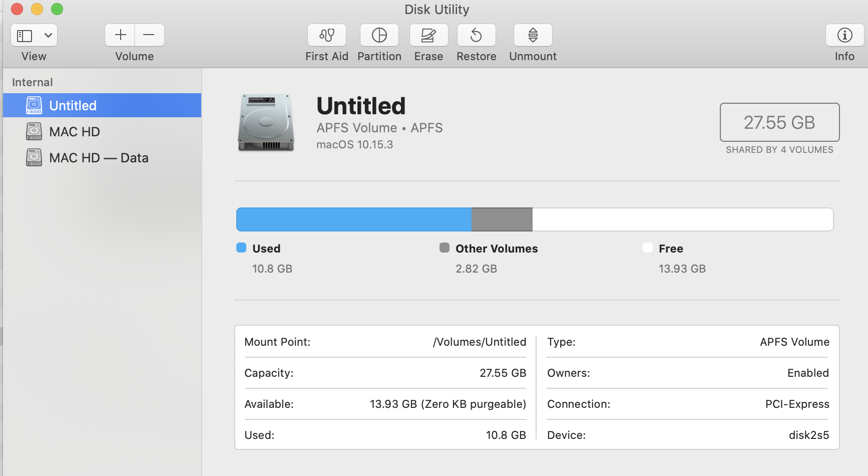This screenshot has height=476, width=868.
Task: Click the sidebar View icon button
Action: point(25,36)
